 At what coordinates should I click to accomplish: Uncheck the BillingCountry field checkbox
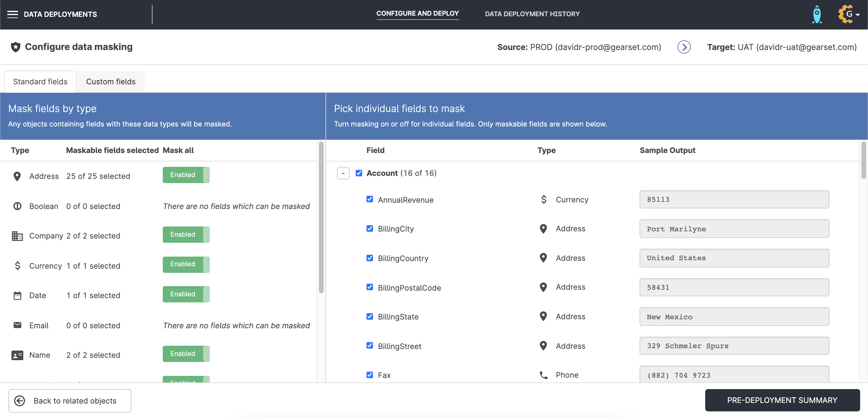coord(370,258)
